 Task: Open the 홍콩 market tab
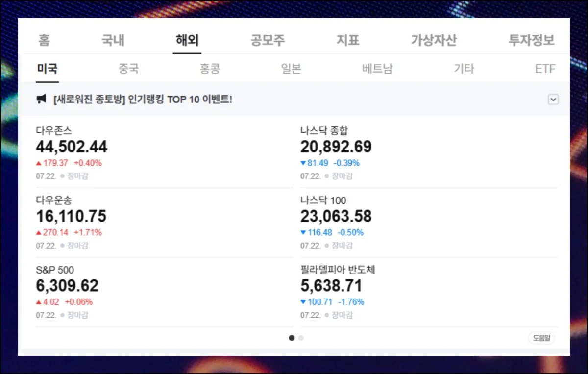210,69
